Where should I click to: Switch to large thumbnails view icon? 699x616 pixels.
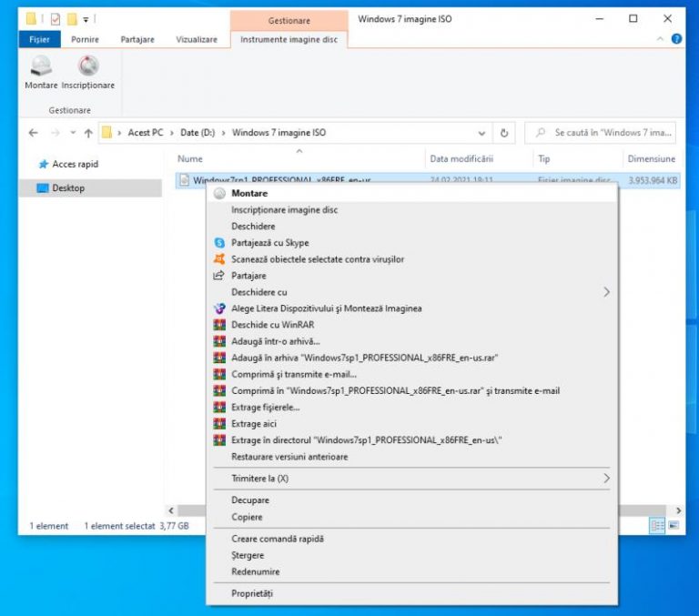point(674,526)
